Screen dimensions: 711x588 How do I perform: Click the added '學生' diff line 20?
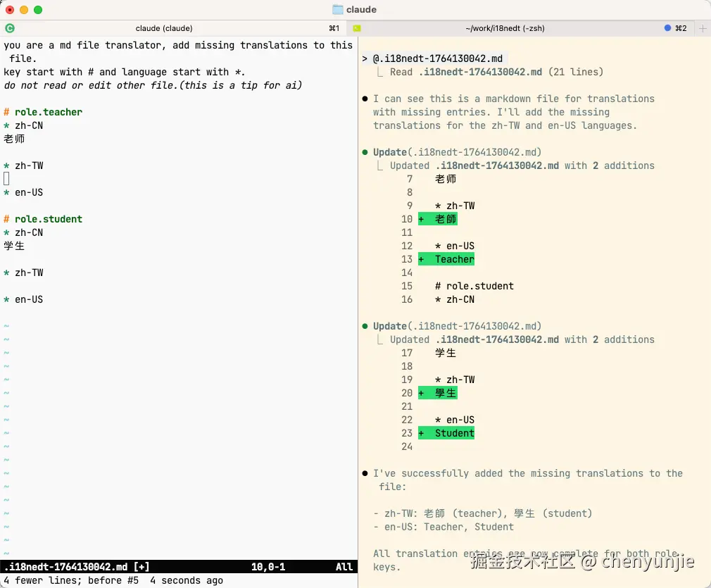click(438, 393)
